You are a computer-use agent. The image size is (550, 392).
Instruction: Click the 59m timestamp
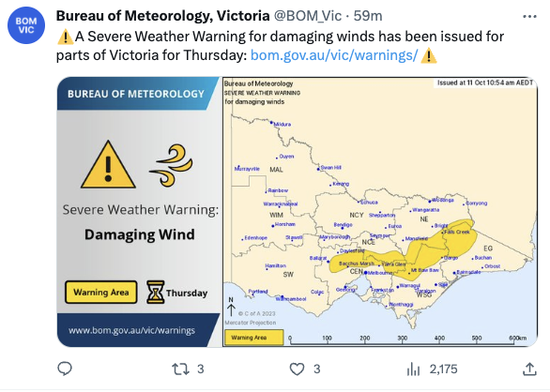(x=368, y=16)
